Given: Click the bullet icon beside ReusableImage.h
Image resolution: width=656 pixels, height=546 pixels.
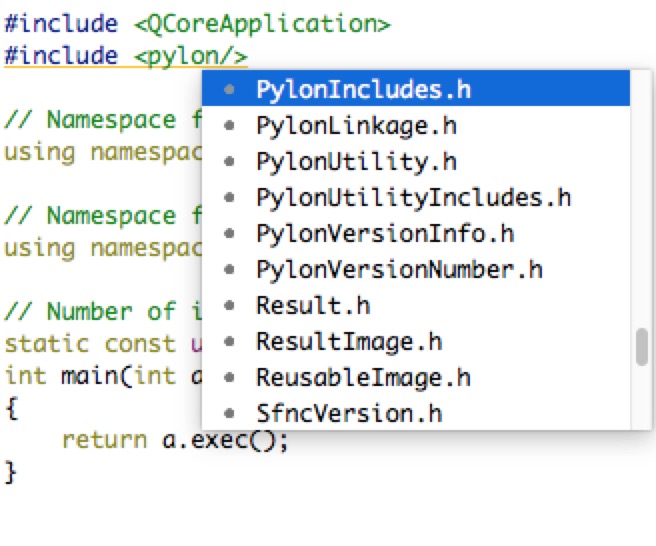Looking at the screenshot, I should point(229,377).
